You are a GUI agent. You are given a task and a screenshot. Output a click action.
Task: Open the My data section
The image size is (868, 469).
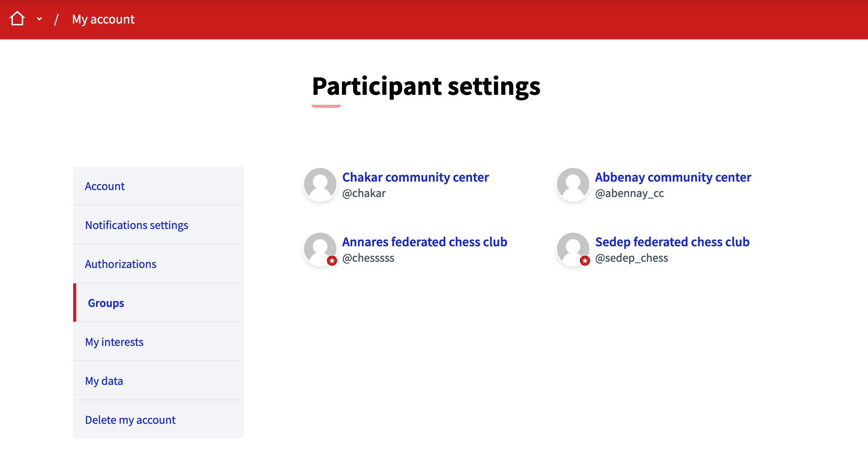pyautogui.click(x=104, y=381)
